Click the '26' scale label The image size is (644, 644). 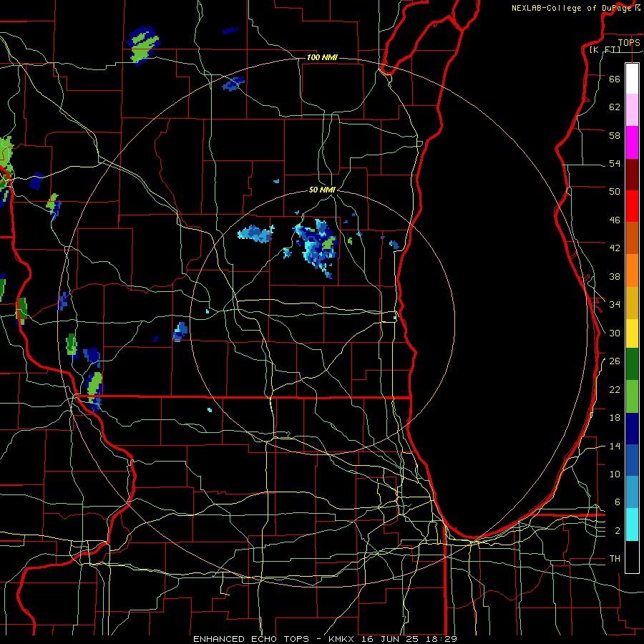pyautogui.click(x=615, y=361)
